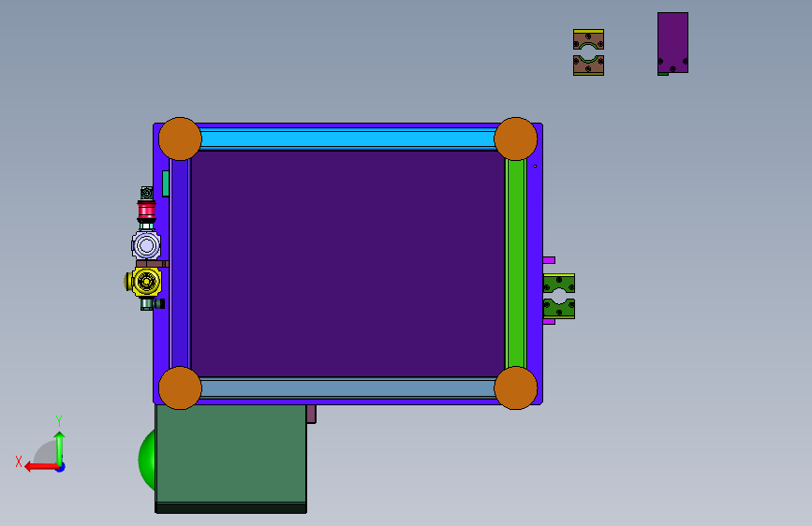Select the large green box below the frame
The width and height of the screenshot is (812, 526).
click(x=231, y=454)
